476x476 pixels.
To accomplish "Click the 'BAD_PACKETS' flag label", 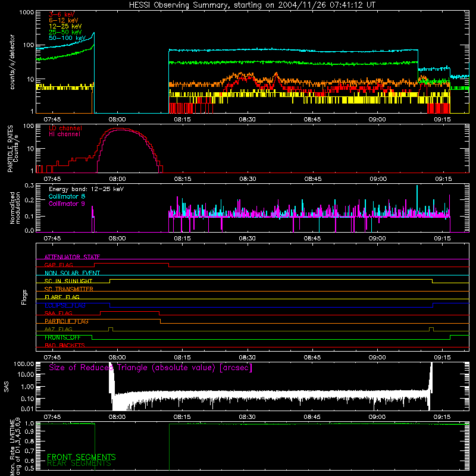I will (x=65, y=345).
